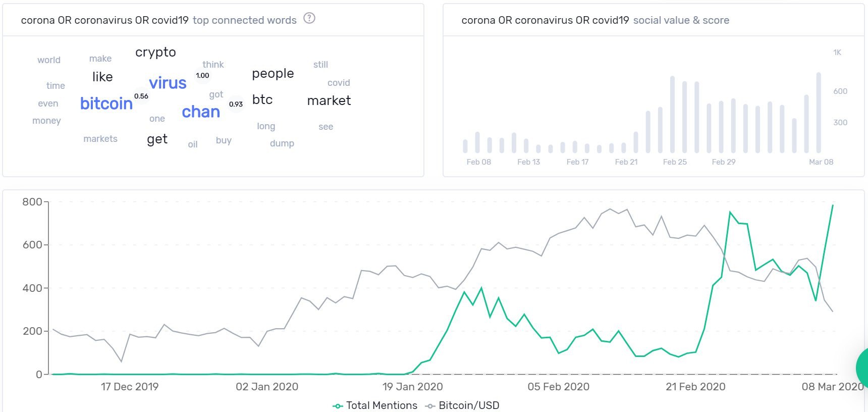Click the 1.00 score badge near virus
The height and width of the screenshot is (412, 868).
202,76
